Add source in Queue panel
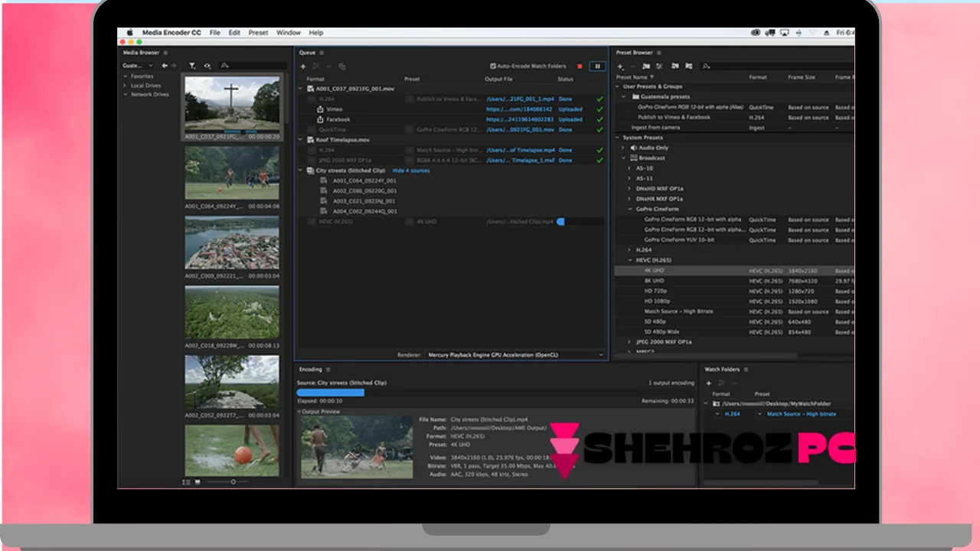The image size is (980, 551). pyautogui.click(x=303, y=67)
